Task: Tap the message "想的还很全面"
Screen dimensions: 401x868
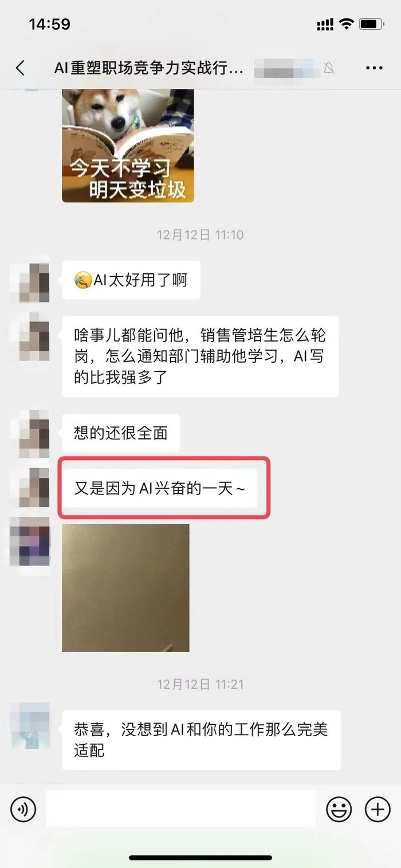Action: [121, 433]
